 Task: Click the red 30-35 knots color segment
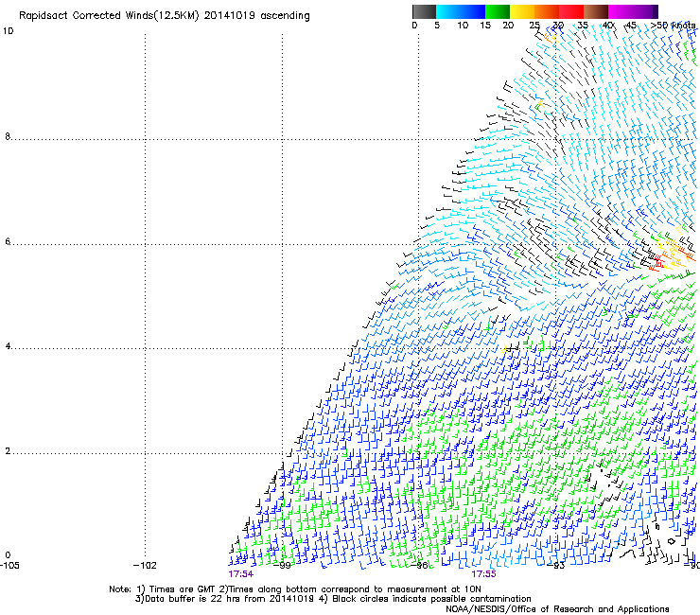point(571,11)
